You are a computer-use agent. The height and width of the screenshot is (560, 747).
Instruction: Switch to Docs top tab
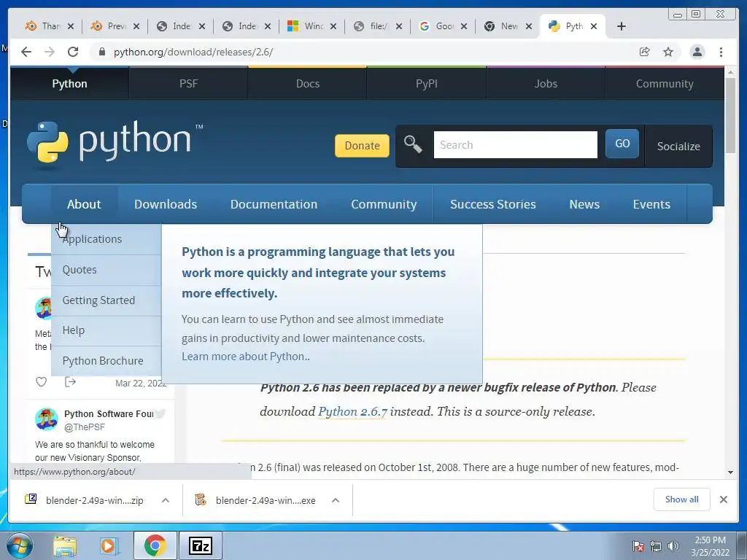click(307, 83)
